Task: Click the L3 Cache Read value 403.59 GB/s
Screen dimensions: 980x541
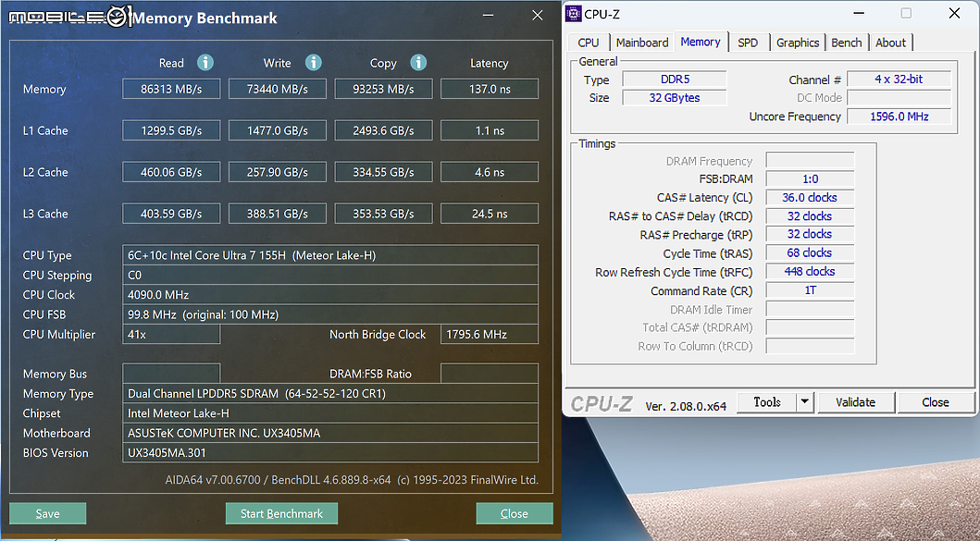Action: point(171,214)
